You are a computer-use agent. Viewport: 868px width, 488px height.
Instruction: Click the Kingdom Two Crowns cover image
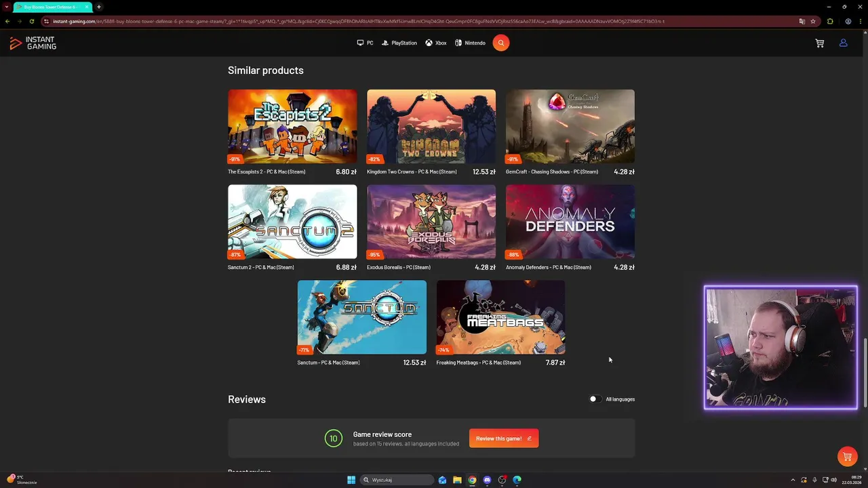431,127
